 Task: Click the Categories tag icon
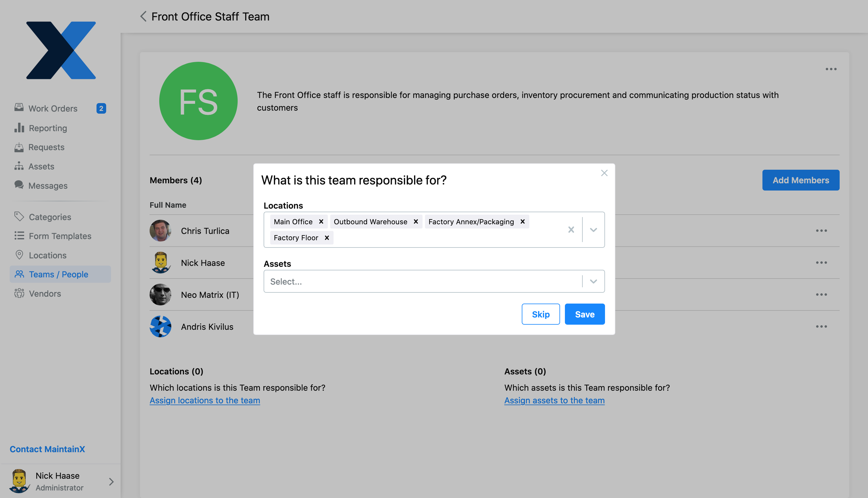19,216
